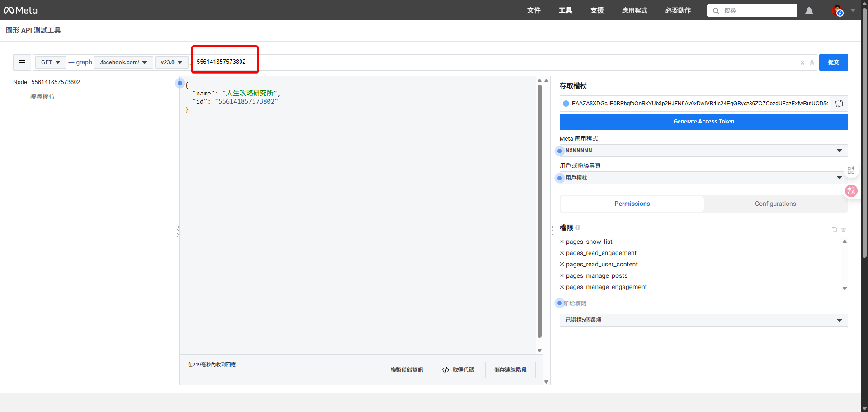Viewport: 868px width, 412px height.
Task: Copy the access token using the copy icon
Action: pyautogui.click(x=839, y=103)
